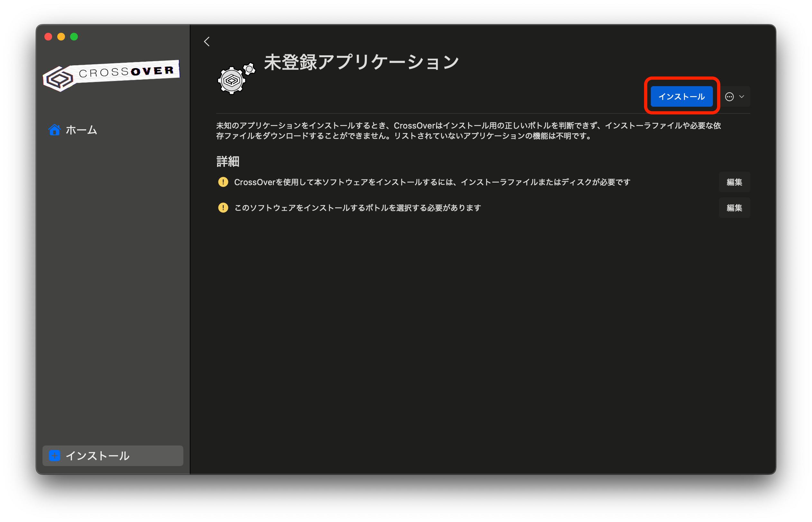Click the green zoom traffic light button
The width and height of the screenshot is (812, 522).
(74, 37)
